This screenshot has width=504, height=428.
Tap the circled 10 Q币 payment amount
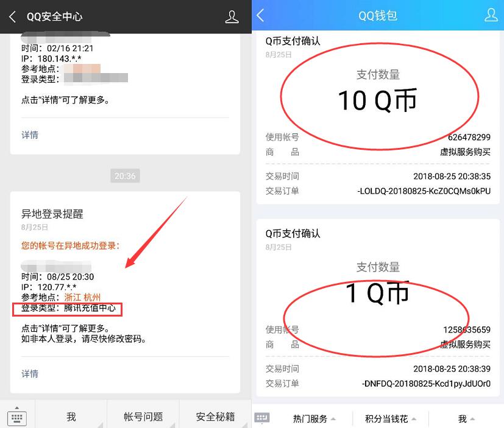[378, 100]
